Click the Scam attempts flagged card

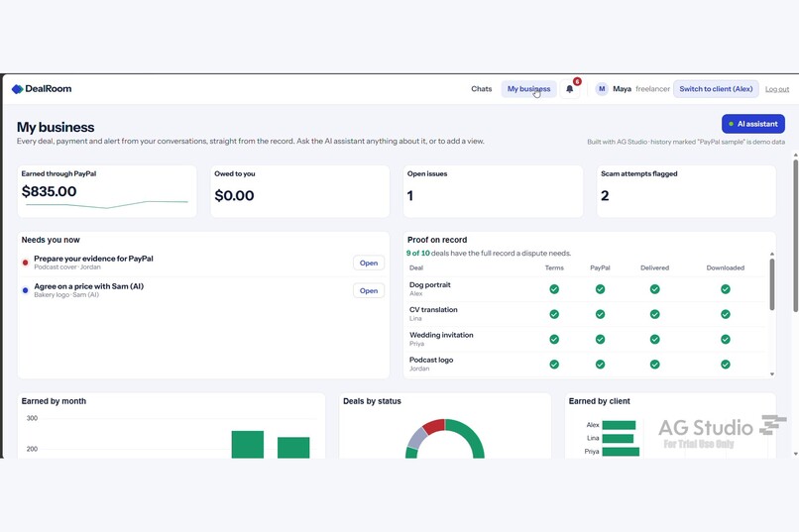tap(686, 191)
